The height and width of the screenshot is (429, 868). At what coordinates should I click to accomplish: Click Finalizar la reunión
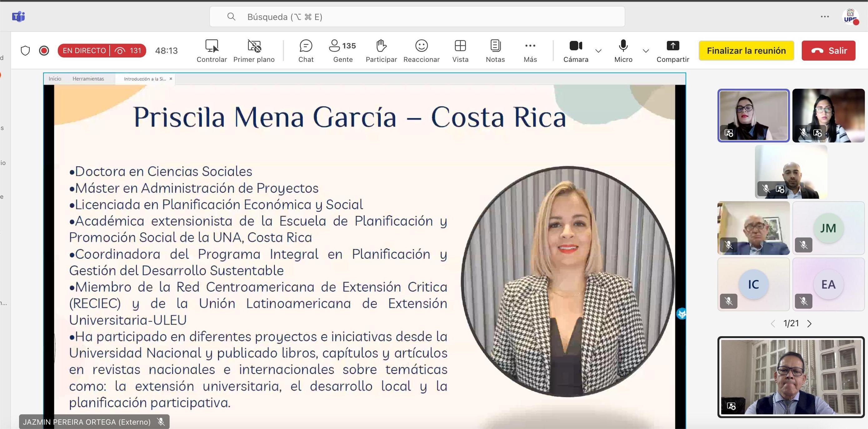[x=746, y=51]
